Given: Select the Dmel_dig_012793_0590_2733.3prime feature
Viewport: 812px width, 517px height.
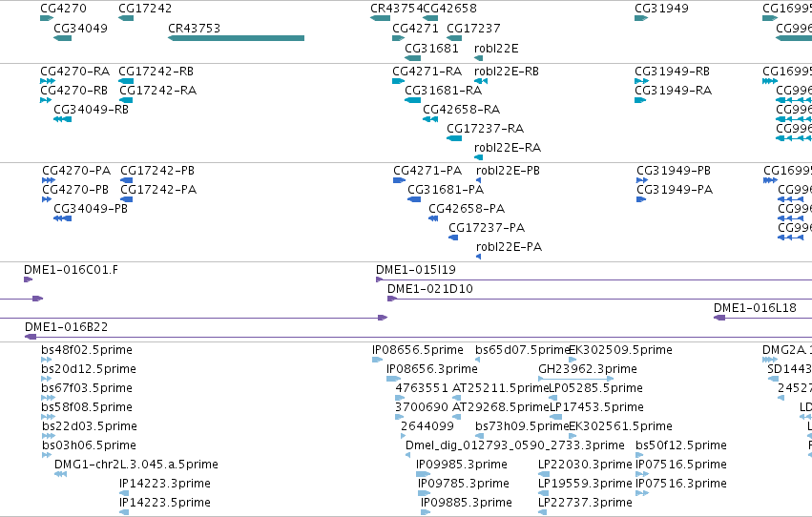Looking at the screenshot, I should click(x=408, y=455).
